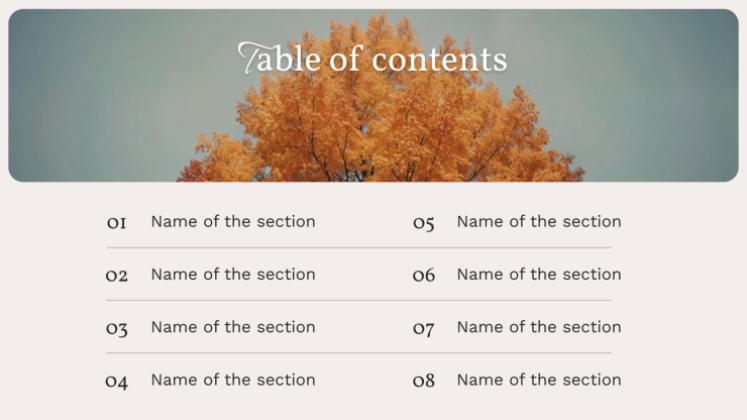Select the section name beside 03
Viewport: 747px width, 420px height.
coord(233,327)
